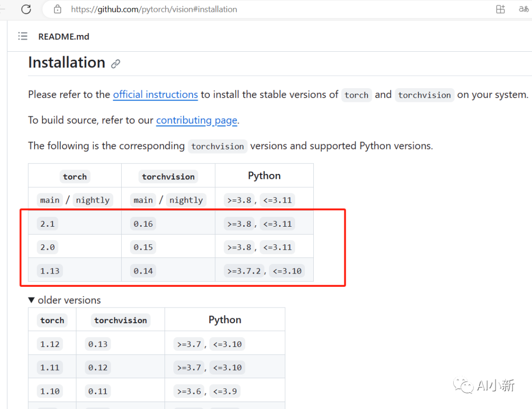The height and width of the screenshot is (409, 532).
Task: Click the >=3.6 Python requirement
Action: 189,392
